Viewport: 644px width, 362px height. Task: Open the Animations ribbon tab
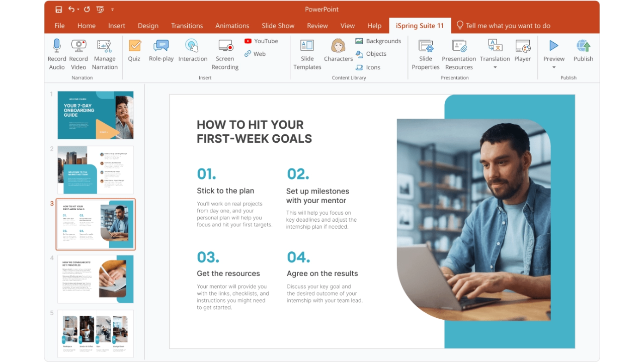point(232,25)
